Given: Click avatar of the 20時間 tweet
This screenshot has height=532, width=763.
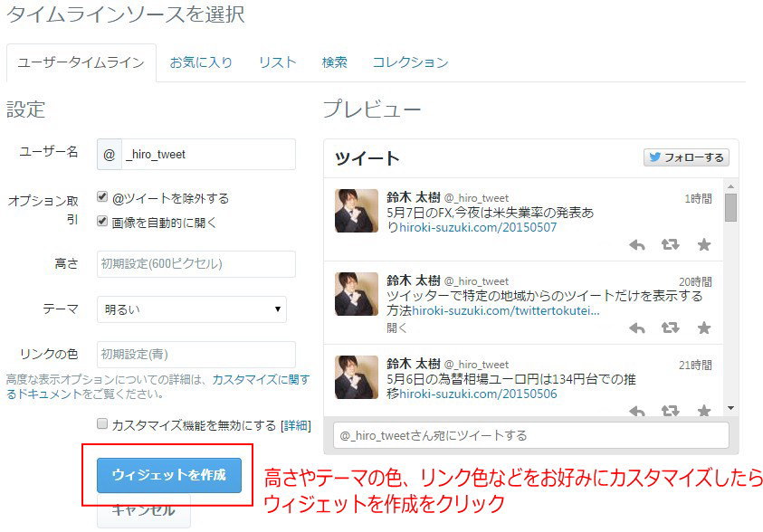Looking at the screenshot, I should 357,294.
